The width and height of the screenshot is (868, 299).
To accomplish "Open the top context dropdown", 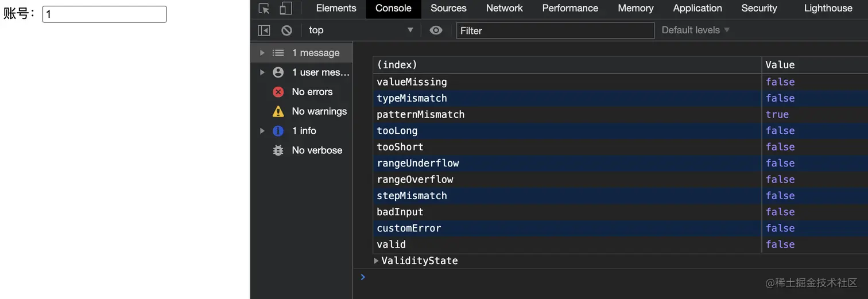I will tap(361, 30).
